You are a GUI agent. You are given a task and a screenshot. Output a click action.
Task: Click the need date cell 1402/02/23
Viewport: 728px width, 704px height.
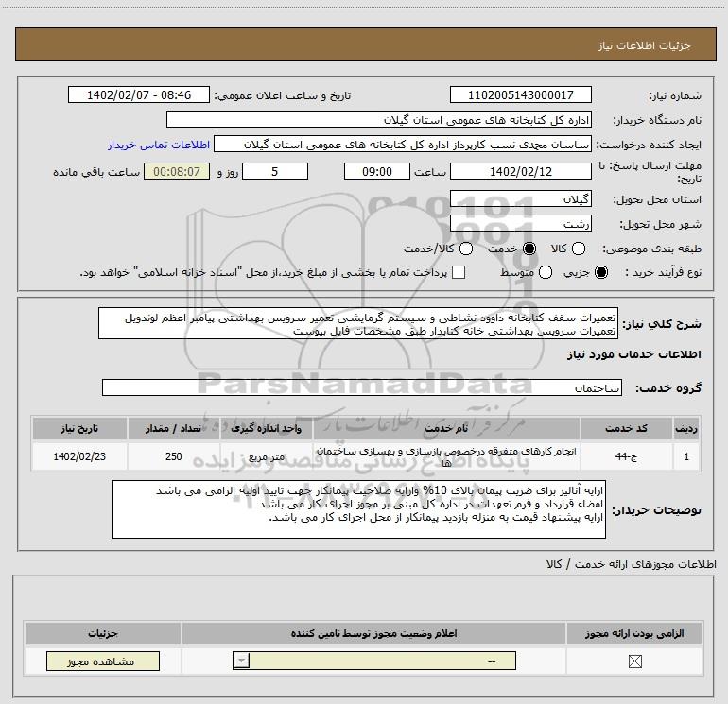(79, 456)
